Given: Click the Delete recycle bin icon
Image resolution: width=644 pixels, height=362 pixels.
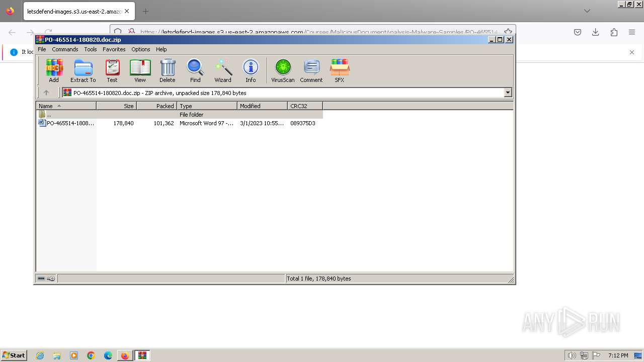Looking at the screenshot, I should (168, 71).
